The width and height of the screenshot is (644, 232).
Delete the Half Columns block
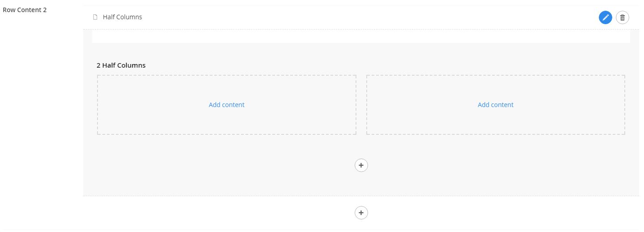623,17
